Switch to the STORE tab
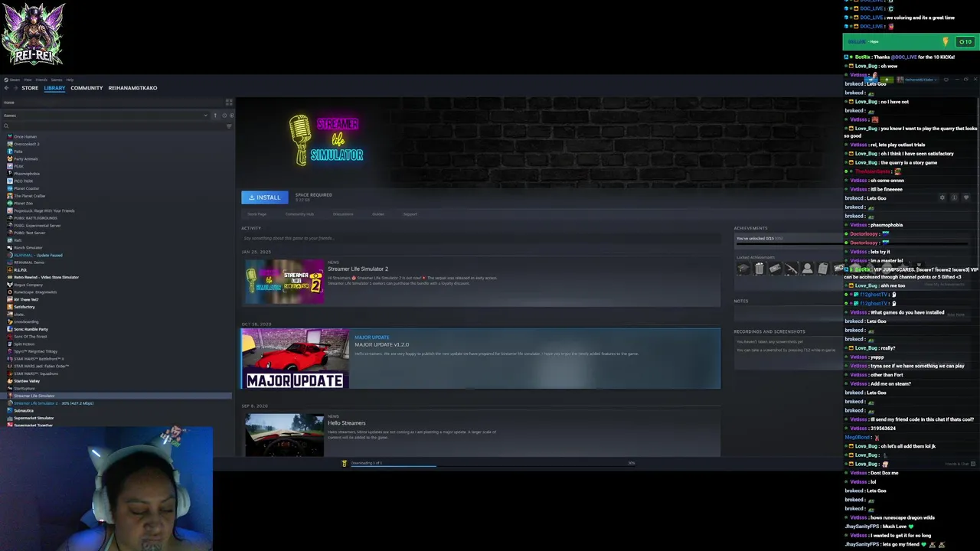Viewport: 980px width, 551px height. tap(30, 88)
